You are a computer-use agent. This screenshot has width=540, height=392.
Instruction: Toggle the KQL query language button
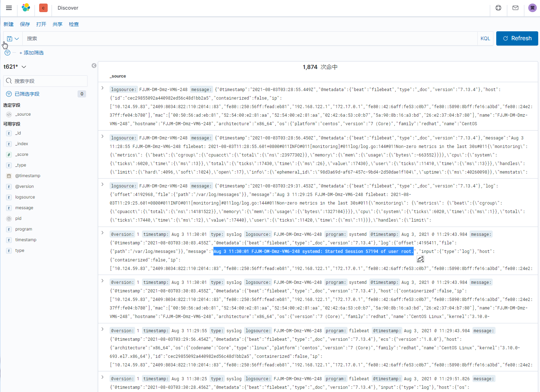[x=485, y=38]
